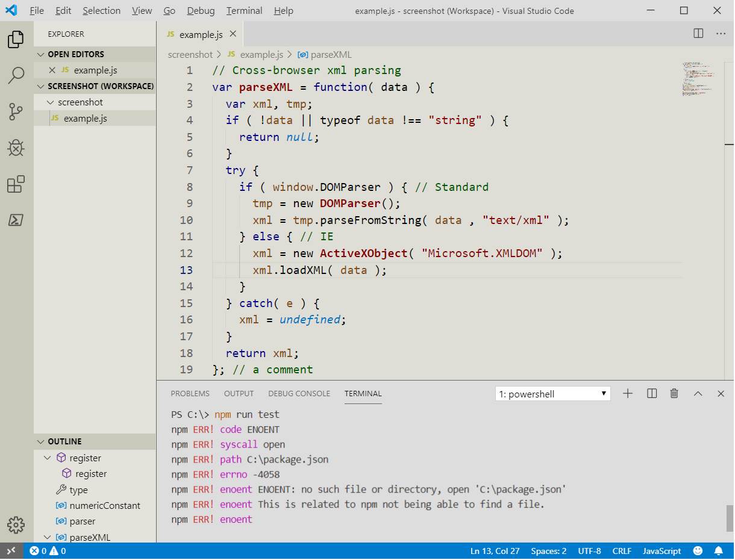Switch to the Problems panel tab
735x560 pixels.
coord(190,394)
